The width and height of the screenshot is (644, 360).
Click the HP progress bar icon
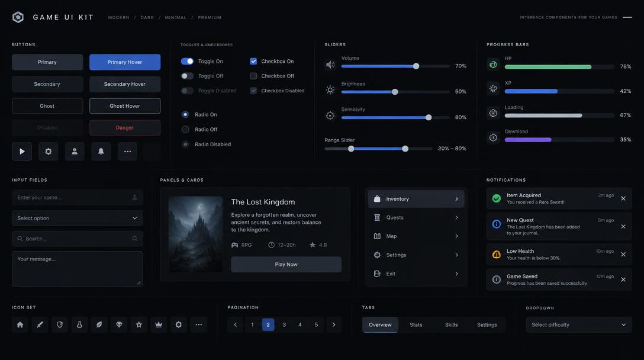[493, 65]
